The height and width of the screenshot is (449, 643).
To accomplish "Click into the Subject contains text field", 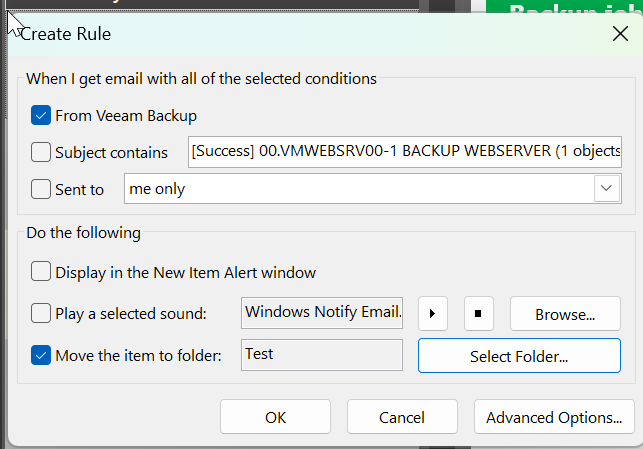I will (404, 153).
